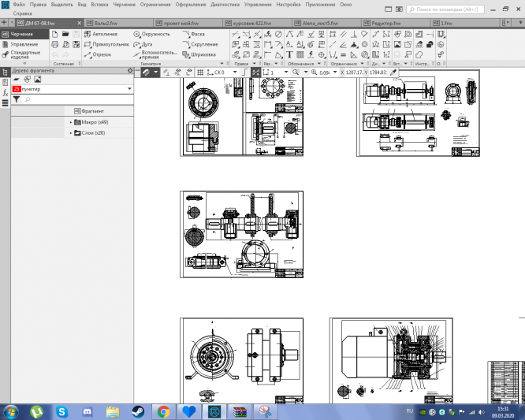Select the Автолиния drawing tool
The width and height of the screenshot is (525, 420).
[104, 35]
